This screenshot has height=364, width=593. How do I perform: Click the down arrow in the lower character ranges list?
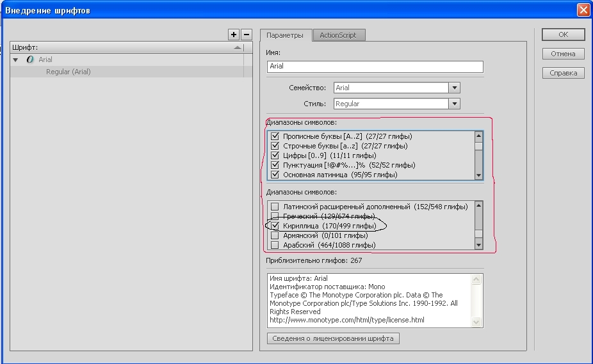[x=478, y=245]
